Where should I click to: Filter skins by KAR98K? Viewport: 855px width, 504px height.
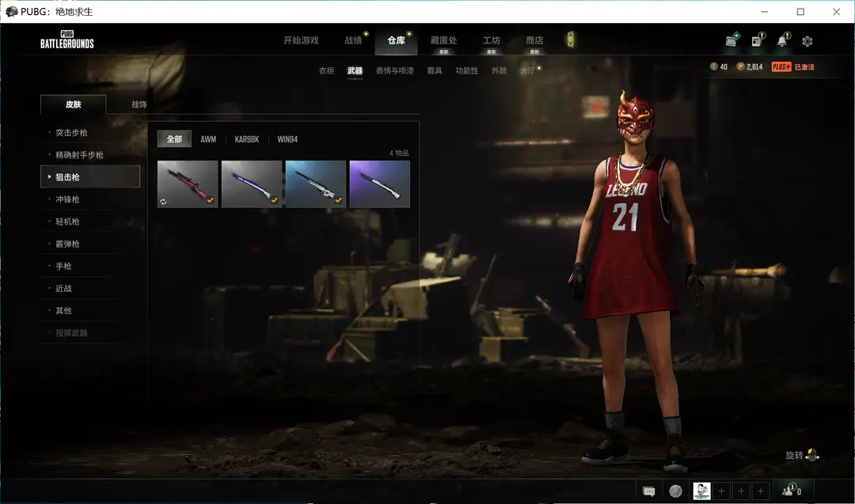[x=247, y=139]
